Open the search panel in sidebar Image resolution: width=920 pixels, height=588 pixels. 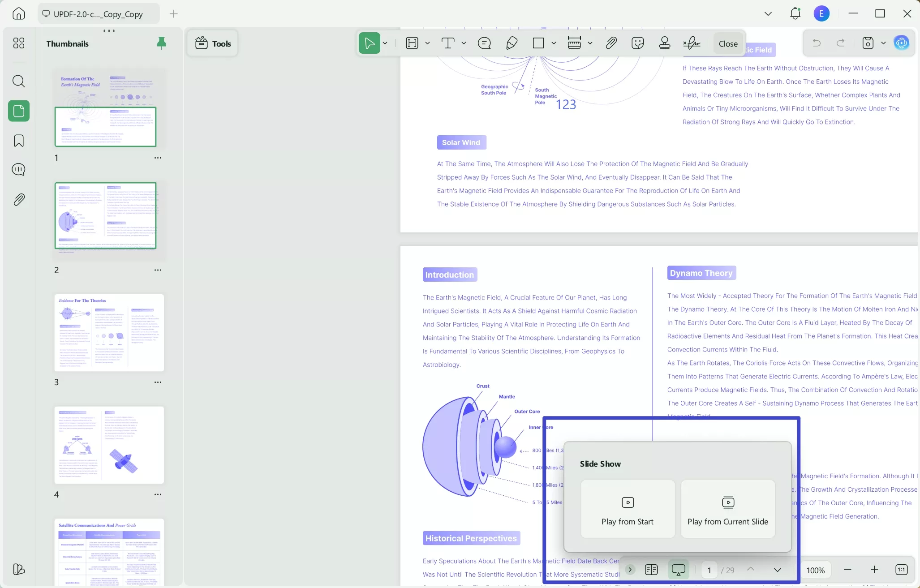tap(18, 81)
